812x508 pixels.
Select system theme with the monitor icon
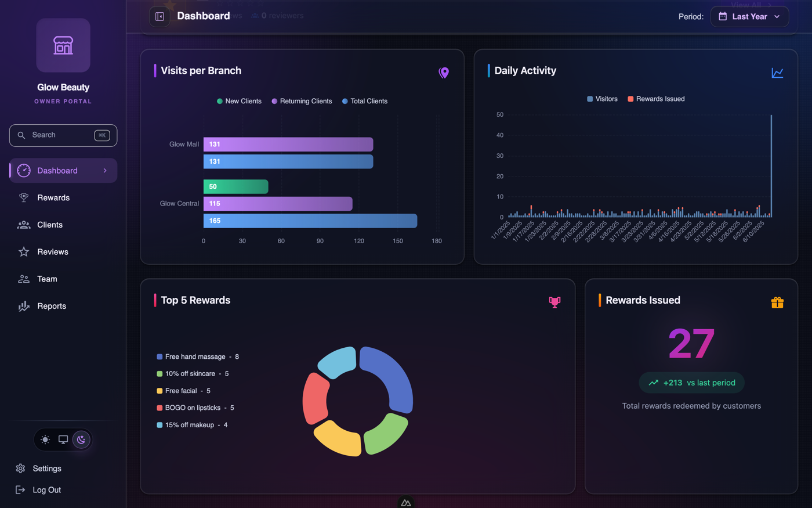63,439
